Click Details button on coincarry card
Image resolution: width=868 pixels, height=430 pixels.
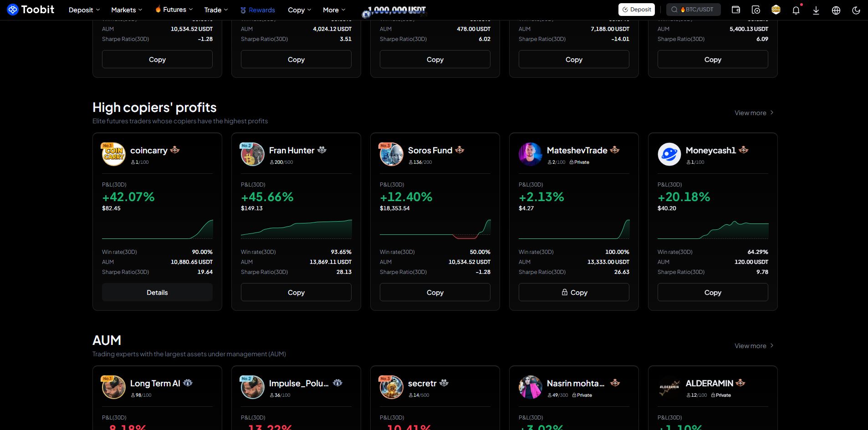(157, 292)
